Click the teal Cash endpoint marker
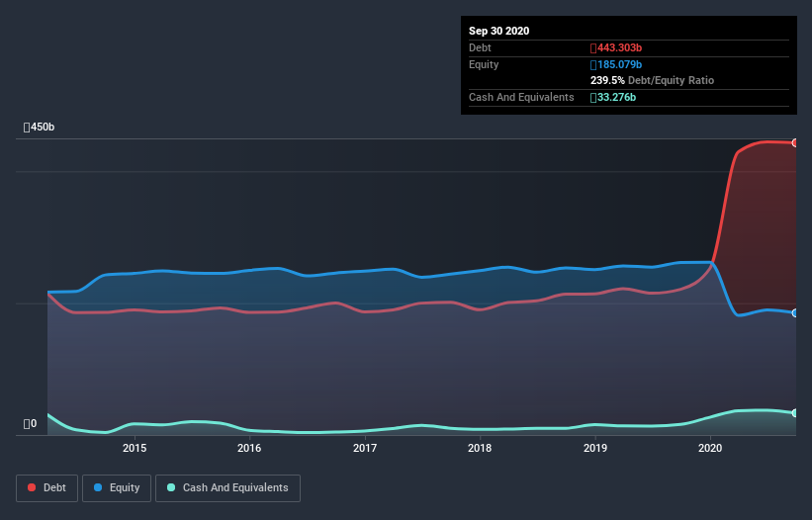 [x=795, y=413]
